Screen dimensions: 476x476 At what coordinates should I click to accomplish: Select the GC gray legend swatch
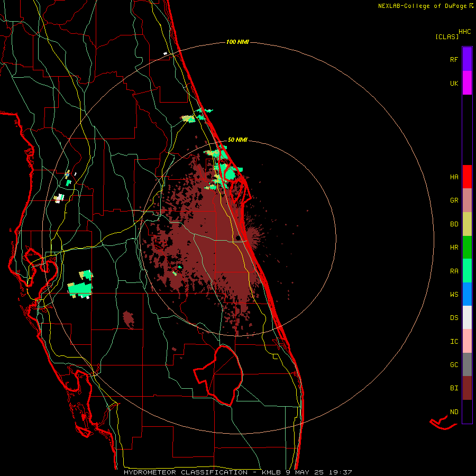[467, 364]
